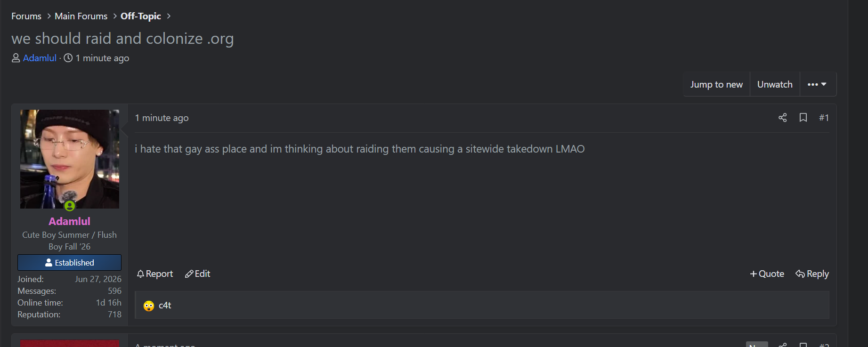Image resolution: width=868 pixels, height=347 pixels.
Task: Open the Off-Topic breadcrumb section
Action: point(141,16)
